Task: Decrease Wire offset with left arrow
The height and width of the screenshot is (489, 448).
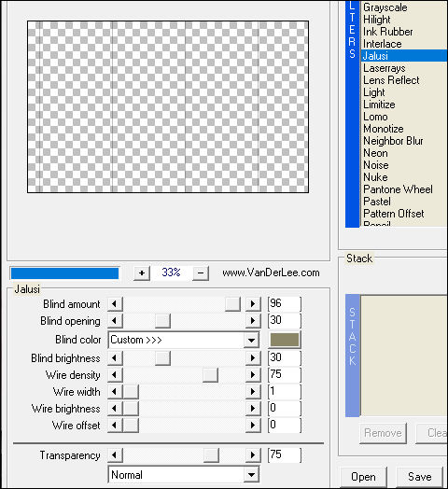Action: (x=115, y=426)
